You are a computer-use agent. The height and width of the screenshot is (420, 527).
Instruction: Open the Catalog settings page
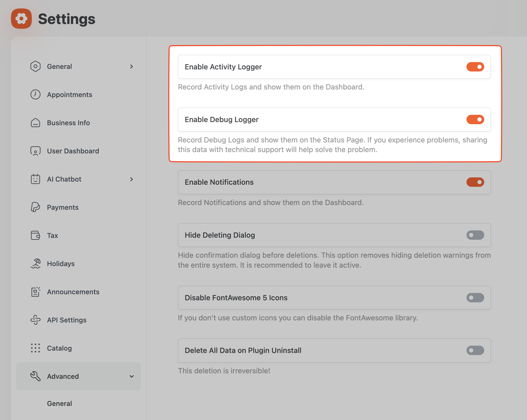pos(59,348)
